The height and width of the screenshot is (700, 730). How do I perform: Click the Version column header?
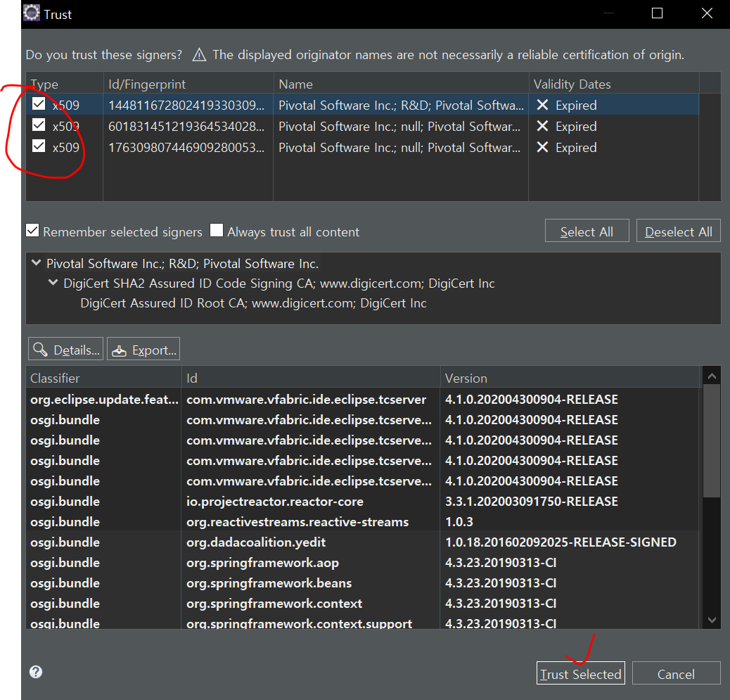pos(570,378)
